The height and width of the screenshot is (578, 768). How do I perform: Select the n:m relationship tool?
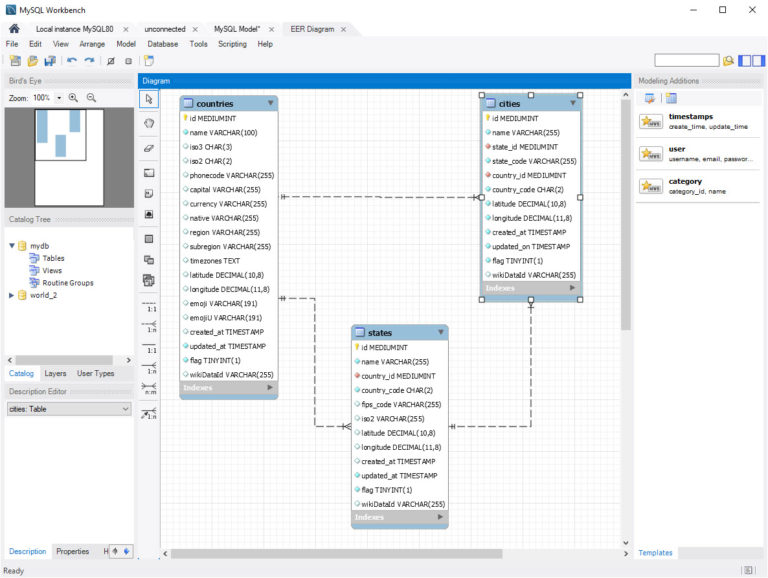coord(149,389)
